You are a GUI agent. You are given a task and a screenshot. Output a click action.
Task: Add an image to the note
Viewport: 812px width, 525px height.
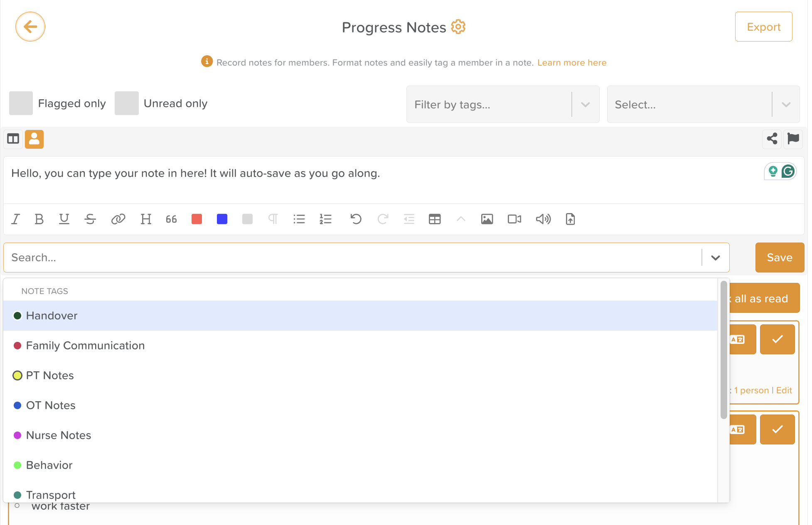[x=487, y=219]
